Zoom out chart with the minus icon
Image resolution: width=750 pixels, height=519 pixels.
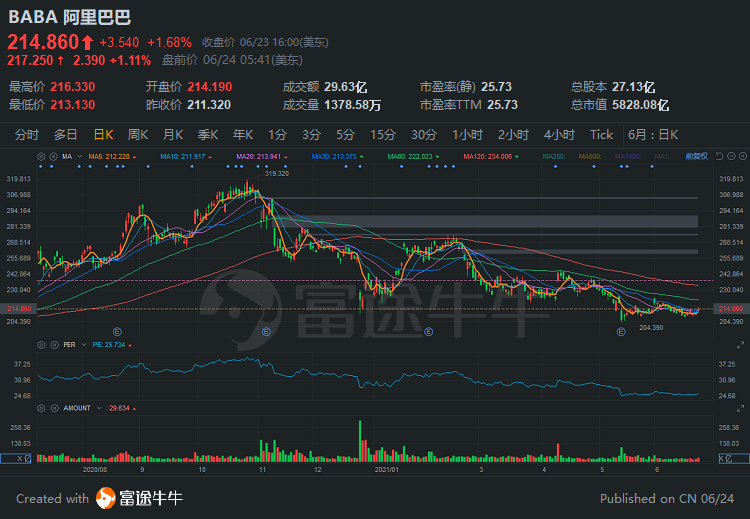[x=731, y=156]
